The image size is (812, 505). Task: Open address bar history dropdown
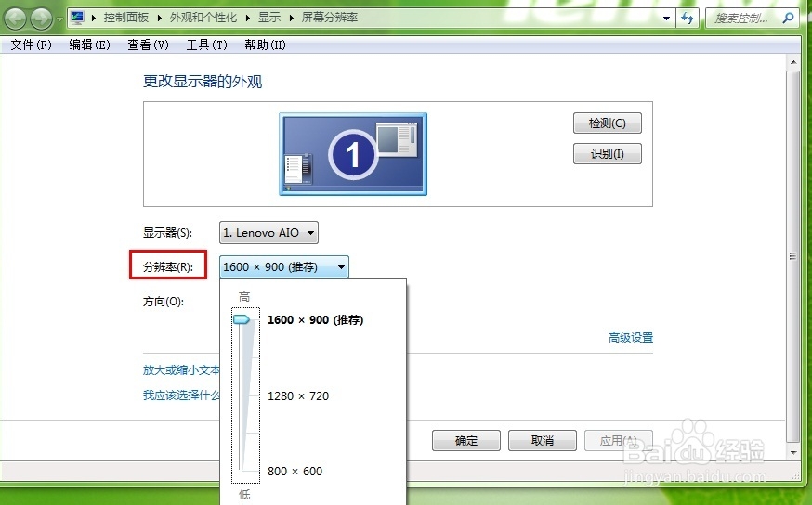click(666, 19)
